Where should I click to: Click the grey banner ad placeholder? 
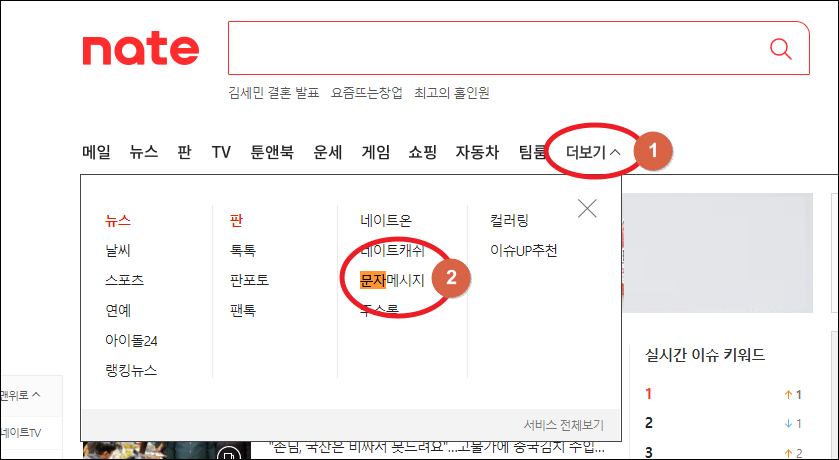point(718,253)
